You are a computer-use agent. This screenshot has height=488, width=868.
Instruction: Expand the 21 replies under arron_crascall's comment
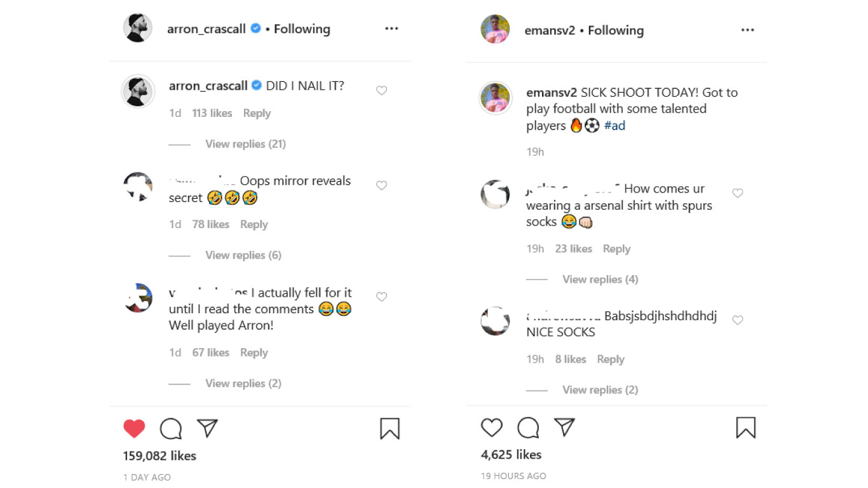(x=245, y=144)
